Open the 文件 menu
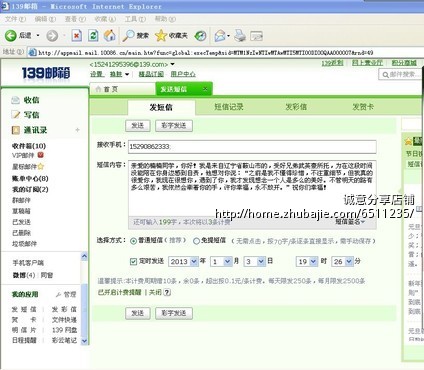424x370 pixels. pos(15,19)
